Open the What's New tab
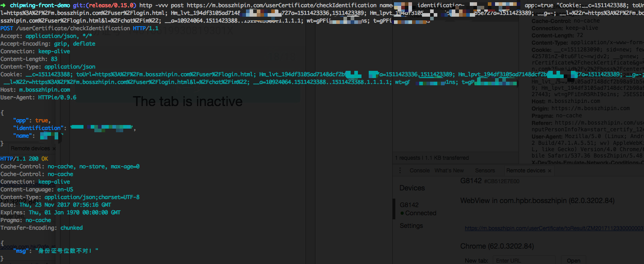644x264 pixels. coord(449,171)
